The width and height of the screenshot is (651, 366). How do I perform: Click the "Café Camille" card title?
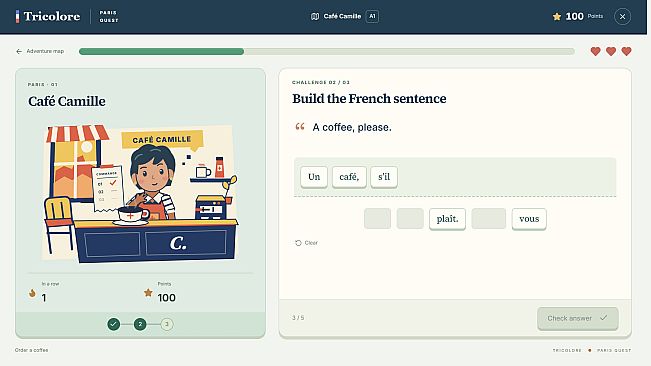(x=67, y=101)
